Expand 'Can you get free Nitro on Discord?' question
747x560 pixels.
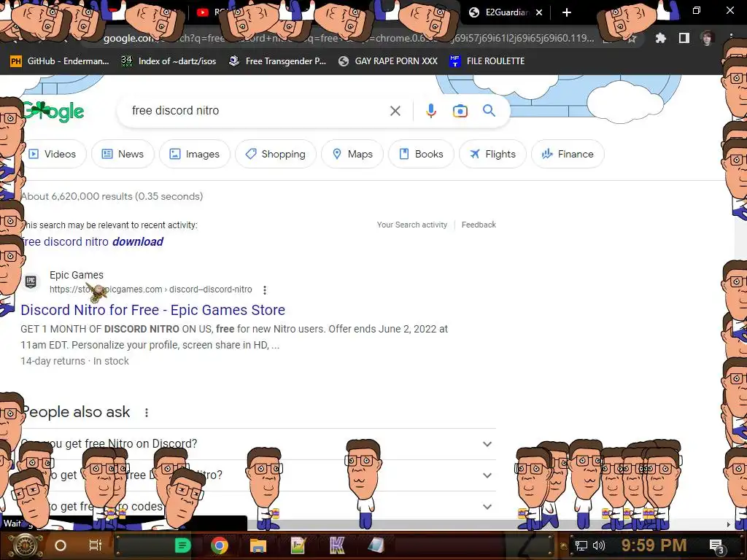(258, 444)
